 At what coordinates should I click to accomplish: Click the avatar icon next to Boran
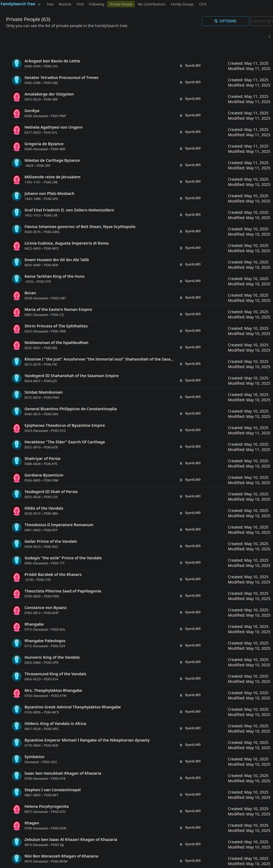(x=17, y=295)
